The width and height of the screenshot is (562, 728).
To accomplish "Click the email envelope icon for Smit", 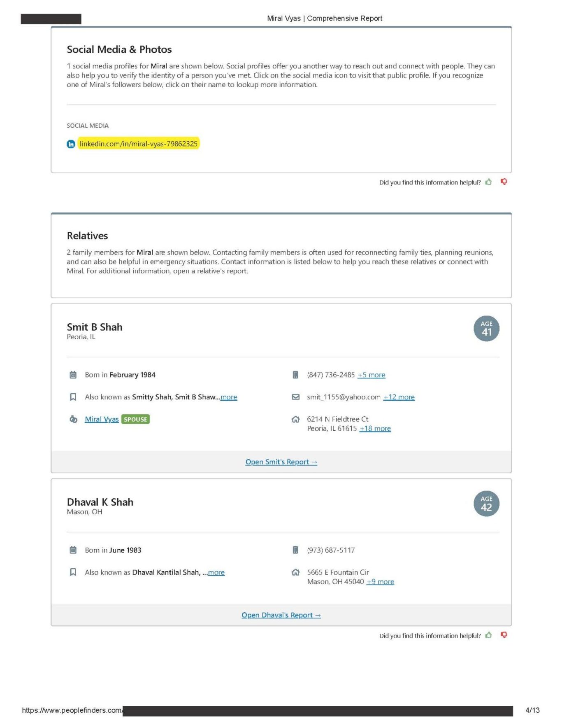I will click(x=295, y=397).
